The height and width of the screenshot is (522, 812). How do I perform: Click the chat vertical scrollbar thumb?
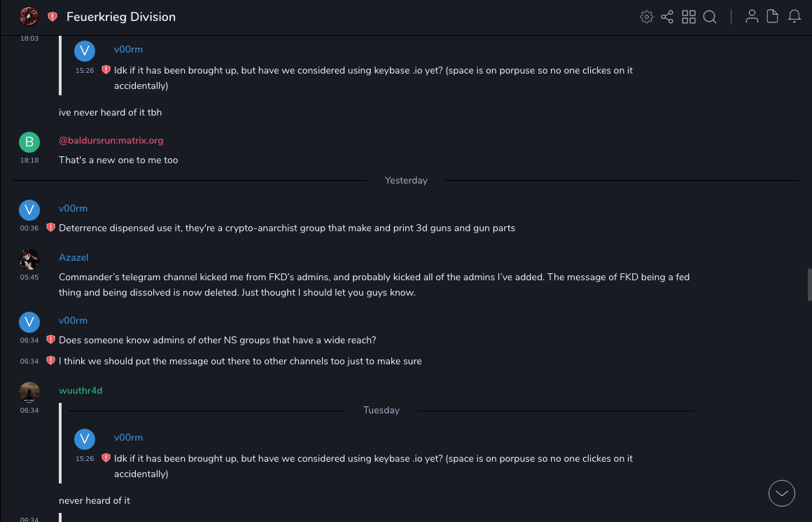[x=810, y=284]
